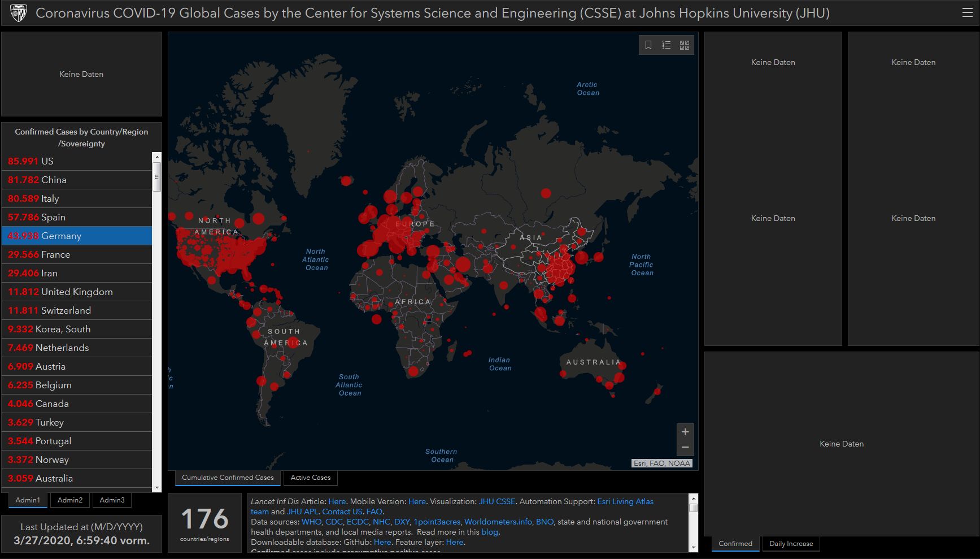
Task: Zoom in the map with plus button
Action: coord(685,432)
